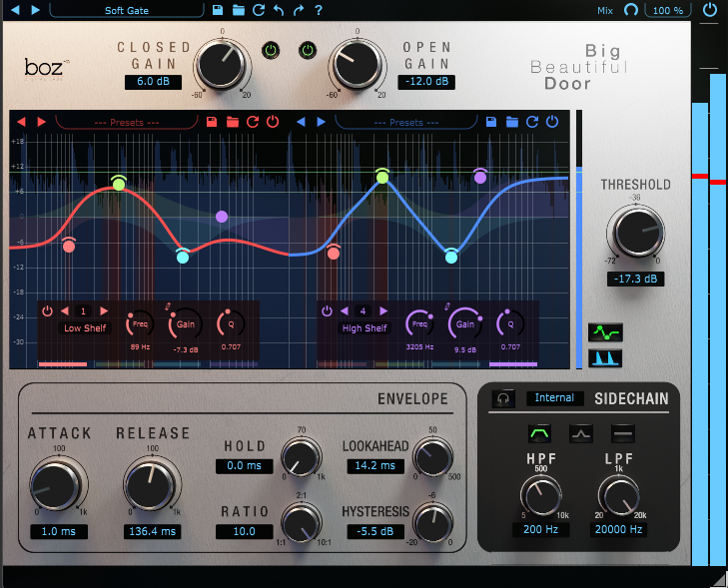Previous open EQ preset blue arrow

click(x=301, y=122)
